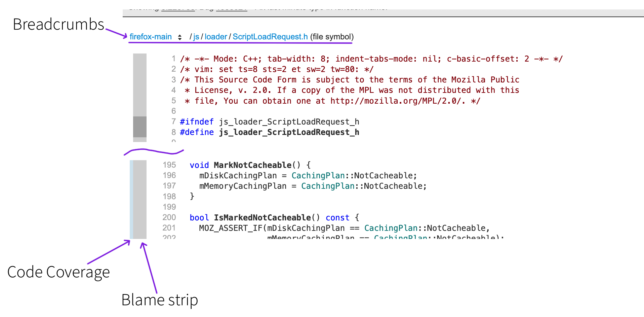This screenshot has height=317, width=644.
Task: Click line number 195
Action: pyautogui.click(x=169, y=165)
